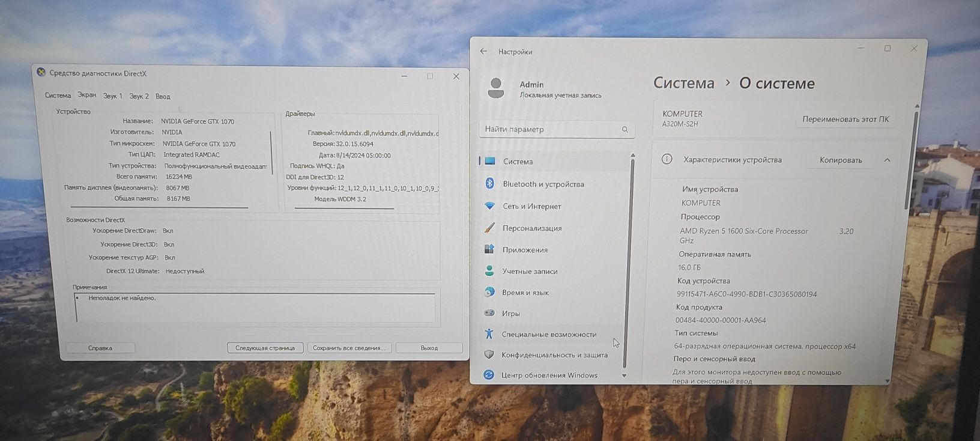Focus the Найти параметр search field

pos(557,129)
